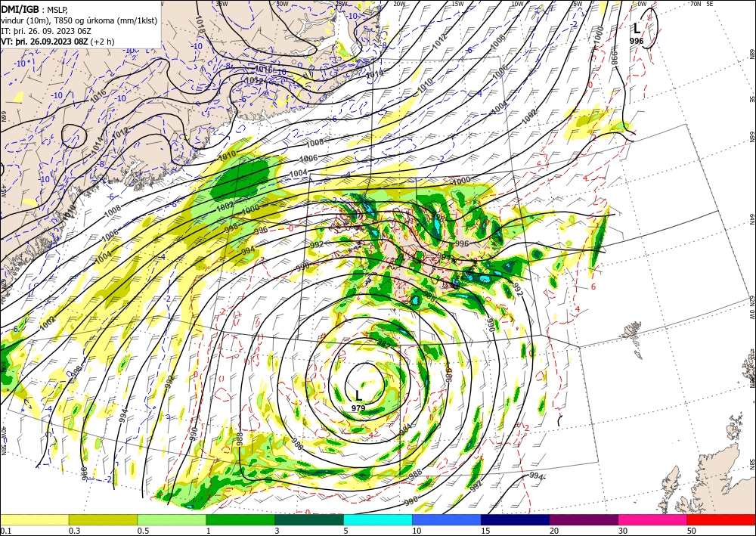Click the '15' legend scale value
Viewport: 756px width, 536px height.
(485, 531)
